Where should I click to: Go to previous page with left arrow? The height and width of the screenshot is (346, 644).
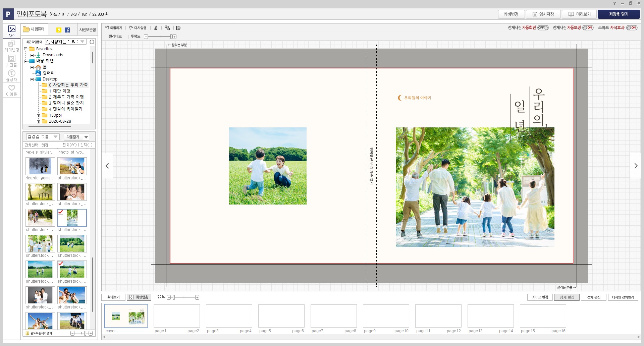pyautogui.click(x=107, y=166)
